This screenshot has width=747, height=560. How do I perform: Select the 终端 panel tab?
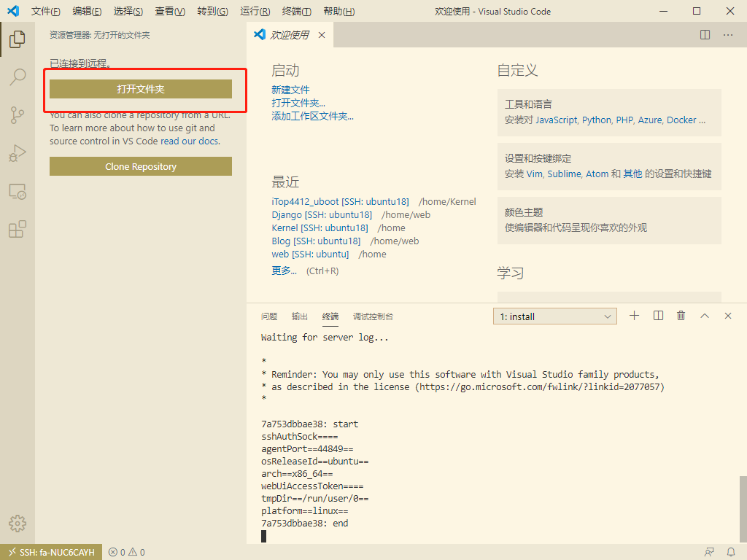pyautogui.click(x=330, y=316)
